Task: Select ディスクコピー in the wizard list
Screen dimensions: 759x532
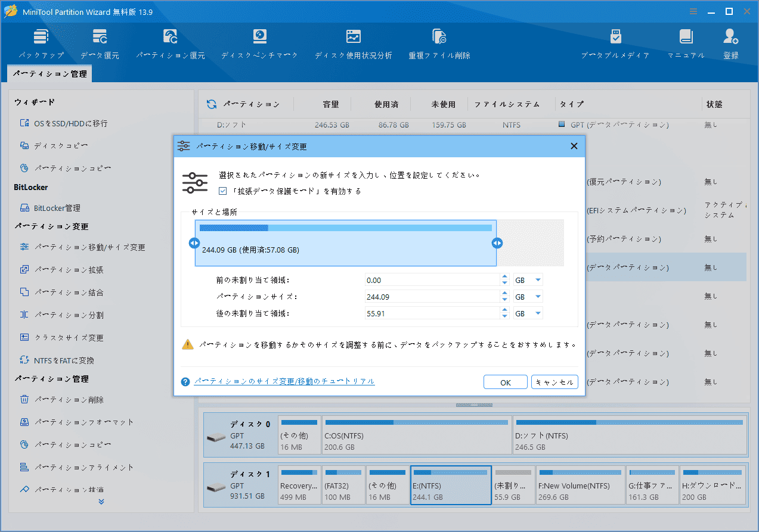Action: pyautogui.click(x=54, y=146)
